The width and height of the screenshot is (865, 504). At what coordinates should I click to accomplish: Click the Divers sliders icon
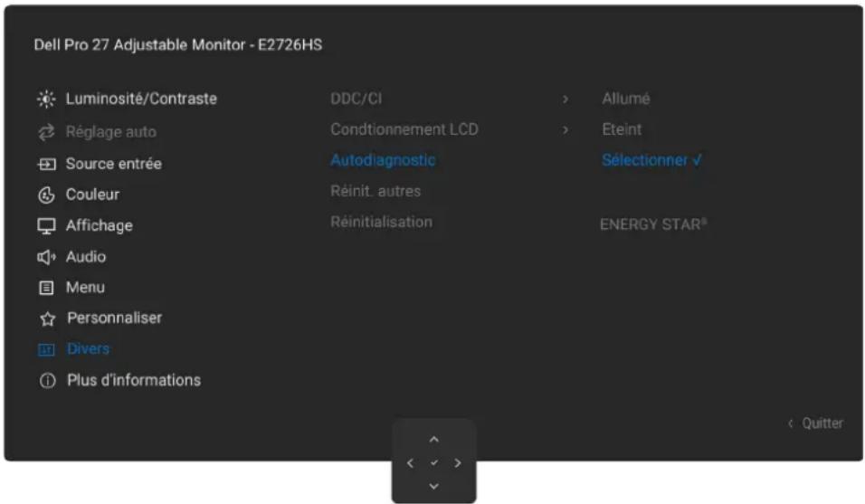coord(46,349)
